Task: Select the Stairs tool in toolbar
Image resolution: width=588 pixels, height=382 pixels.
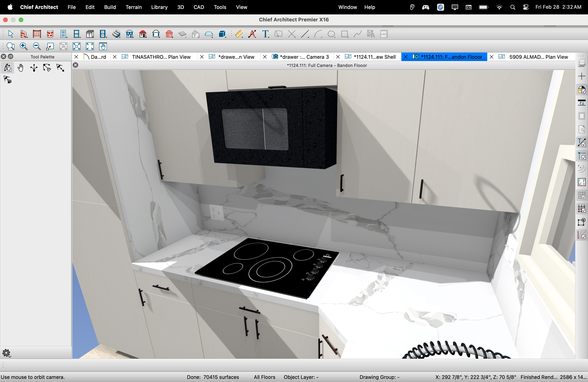Action: click(x=116, y=34)
